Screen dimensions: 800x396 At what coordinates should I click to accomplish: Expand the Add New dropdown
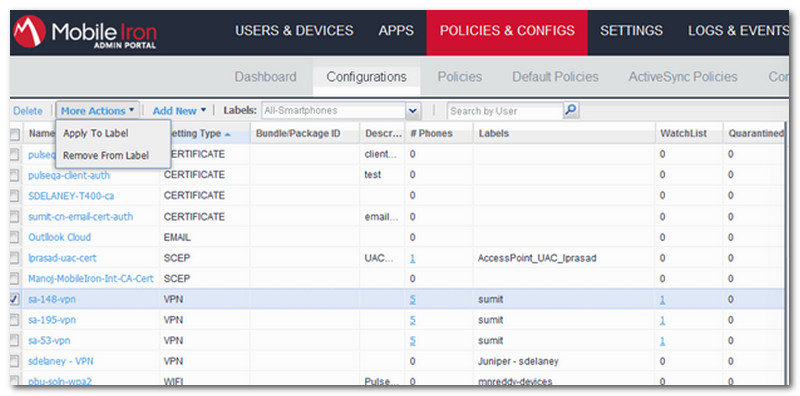point(179,111)
